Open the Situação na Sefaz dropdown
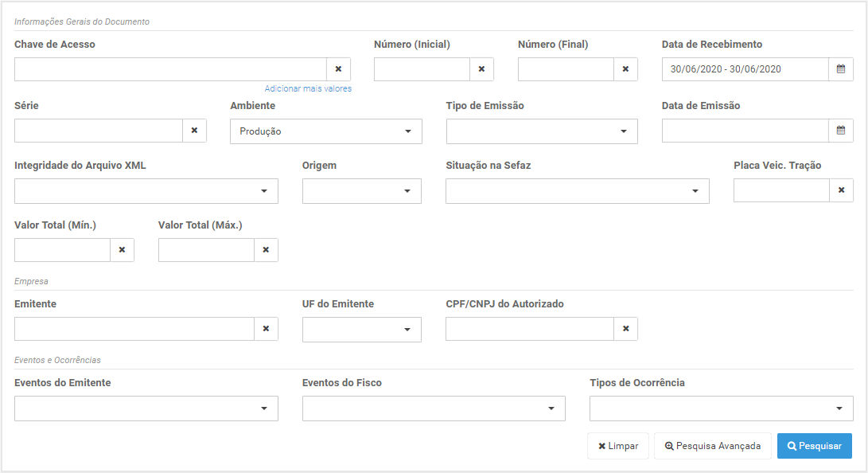The width and height of the screenshot is (868, 473). 578,191
